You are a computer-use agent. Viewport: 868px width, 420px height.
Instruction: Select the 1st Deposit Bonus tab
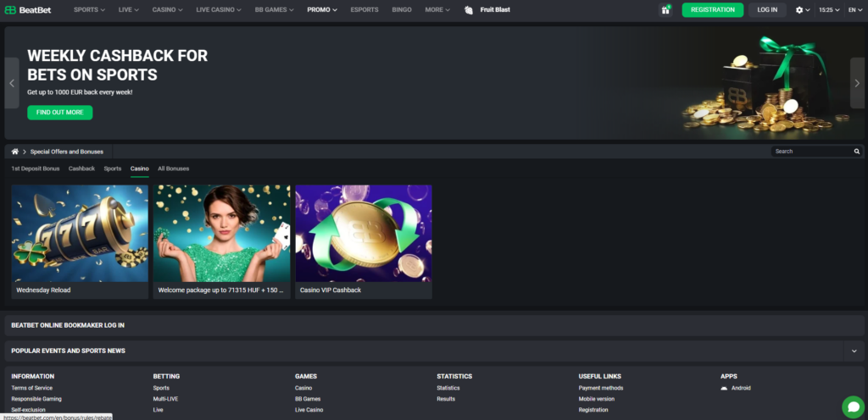click(x=36, y=169)
